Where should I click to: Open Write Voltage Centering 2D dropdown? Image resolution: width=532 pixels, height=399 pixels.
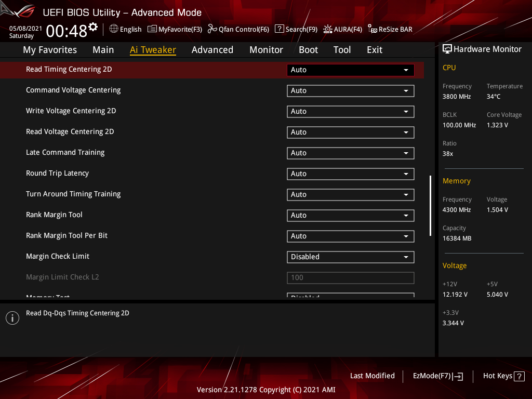point(351,111)
